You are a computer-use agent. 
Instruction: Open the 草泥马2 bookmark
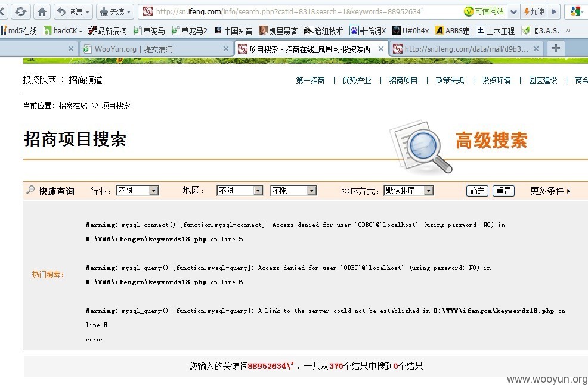click(x=190, y=31)
